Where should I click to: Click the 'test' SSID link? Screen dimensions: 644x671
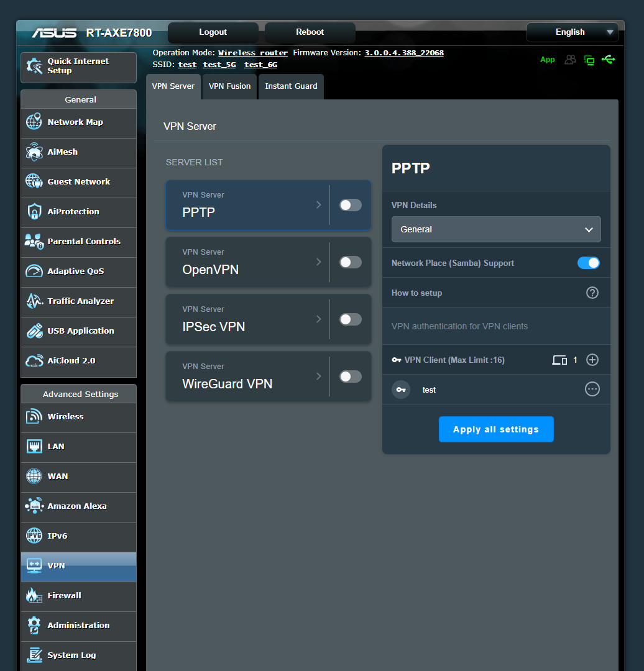click(187, 65)
